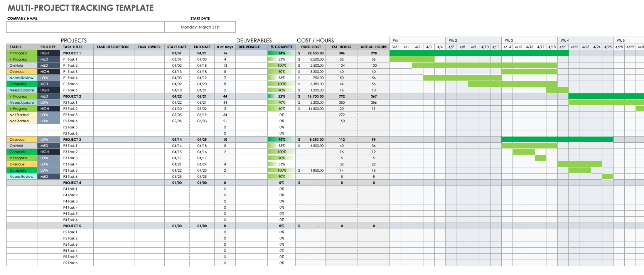Click the Complete status for P1 Task 5
The image size is (644, 275).
(22, 84)
